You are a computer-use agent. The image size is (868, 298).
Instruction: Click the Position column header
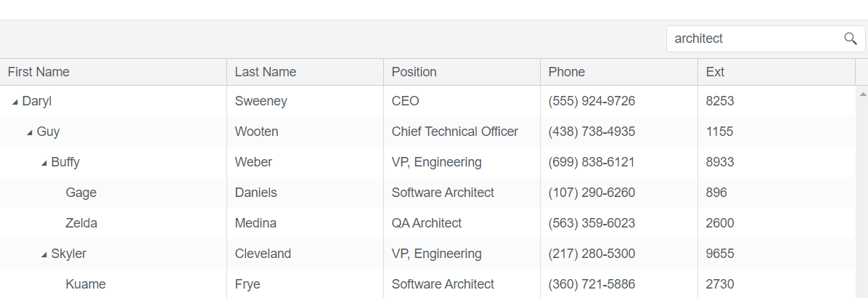point(414,72)
